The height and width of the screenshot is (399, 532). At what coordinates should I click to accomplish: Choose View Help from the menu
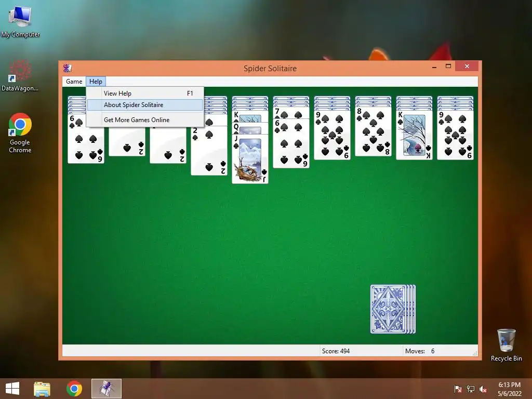(145, 94)
